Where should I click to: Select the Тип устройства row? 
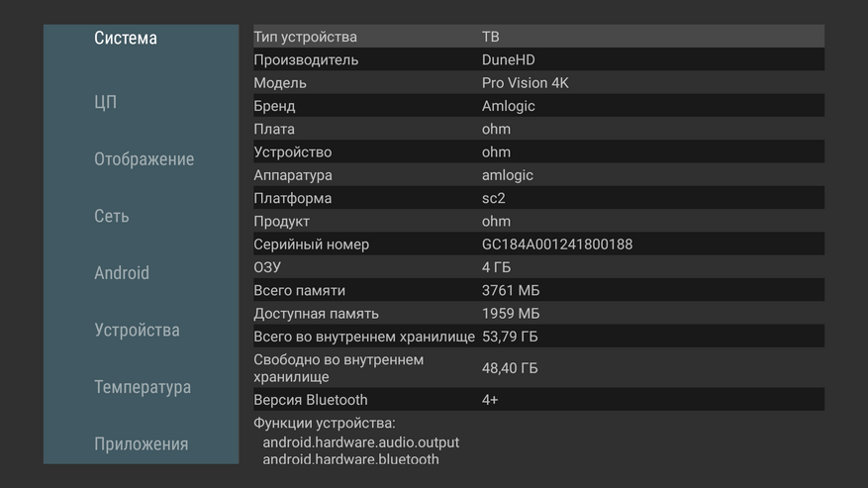point(538,37)
